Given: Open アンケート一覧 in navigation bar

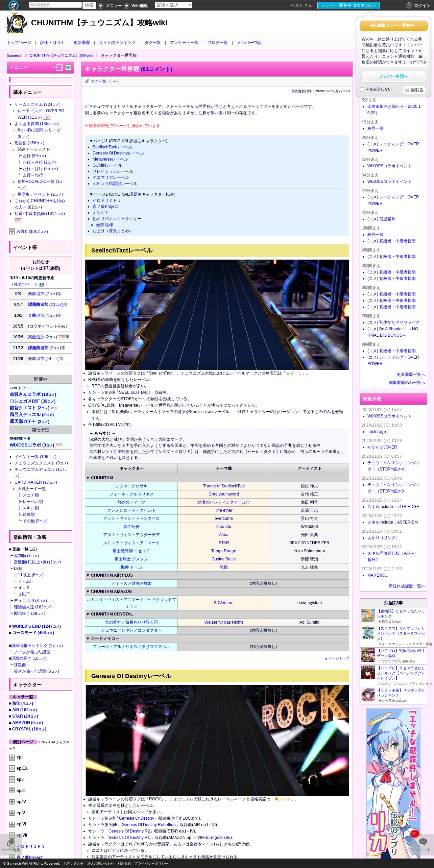Looking at the screenshot, I should [x=184, y=43].
